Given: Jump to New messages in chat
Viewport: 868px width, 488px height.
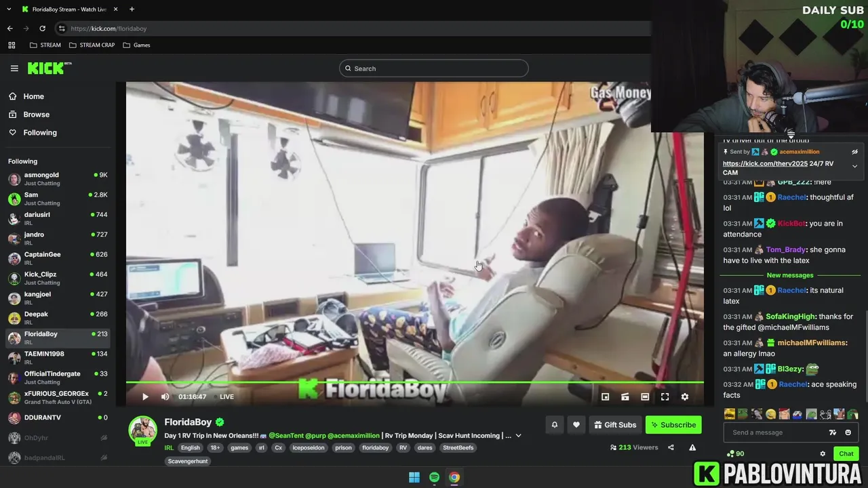Looking at the screenshot, I should [790, 275].
